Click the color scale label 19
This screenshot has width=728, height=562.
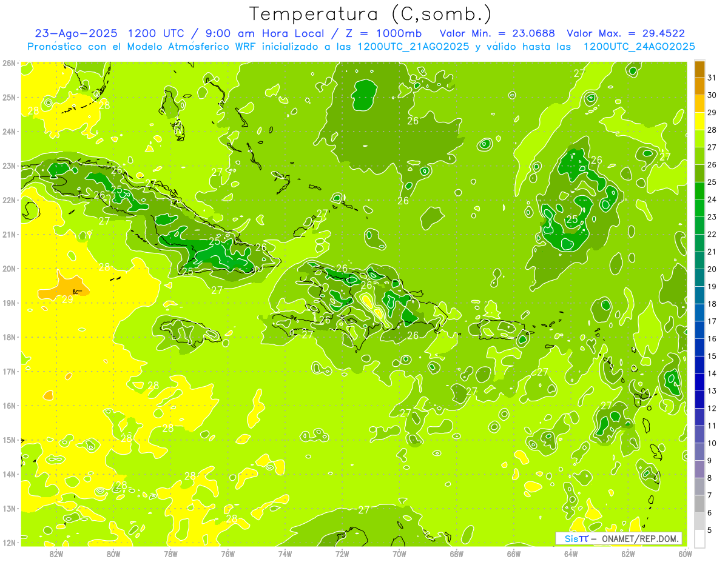pyautogui.click(x=712, y=287)
